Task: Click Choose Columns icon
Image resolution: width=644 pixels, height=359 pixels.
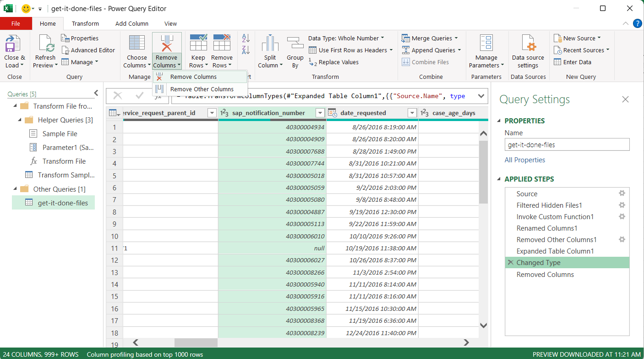Action: 137,43
